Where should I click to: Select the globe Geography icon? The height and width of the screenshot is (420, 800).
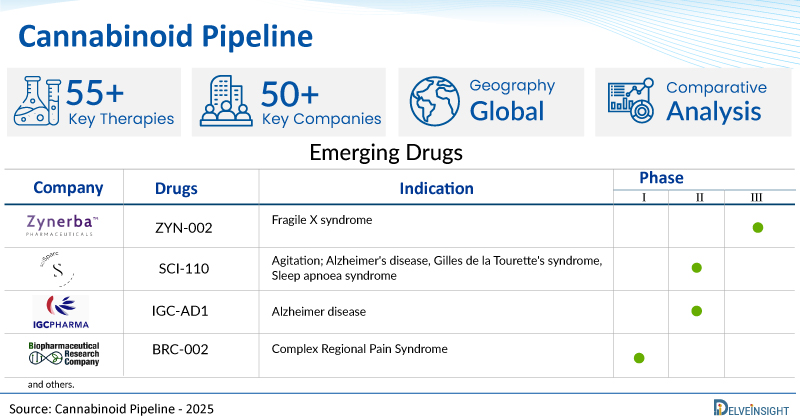(435, 102)
